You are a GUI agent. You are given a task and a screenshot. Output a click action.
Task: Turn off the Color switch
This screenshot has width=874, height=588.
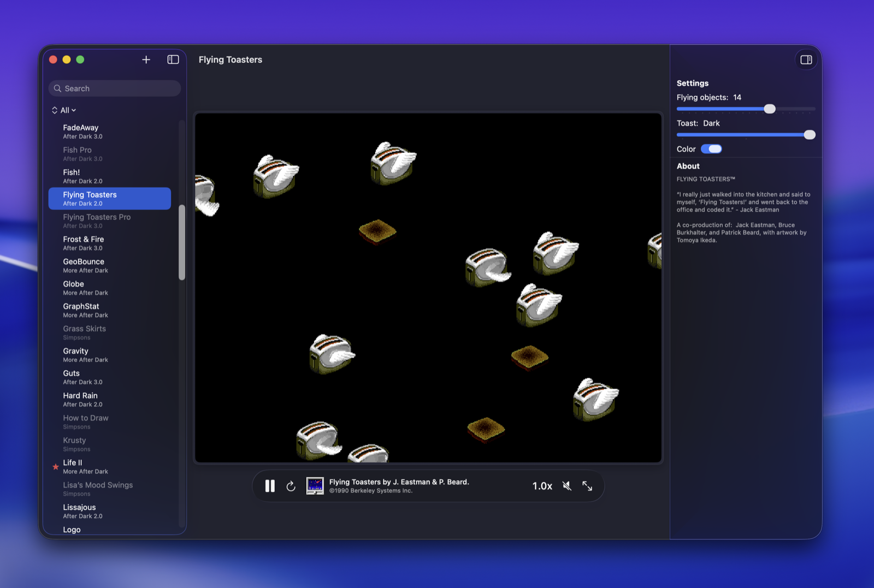point(711,149)
